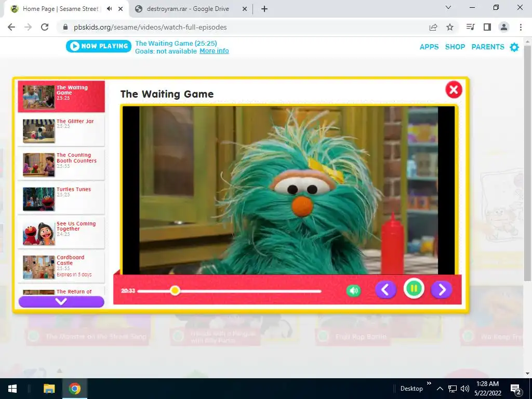The image size is (532, 399).
Task: Open the Desktop toolbar label
Action: coord(411,389)
